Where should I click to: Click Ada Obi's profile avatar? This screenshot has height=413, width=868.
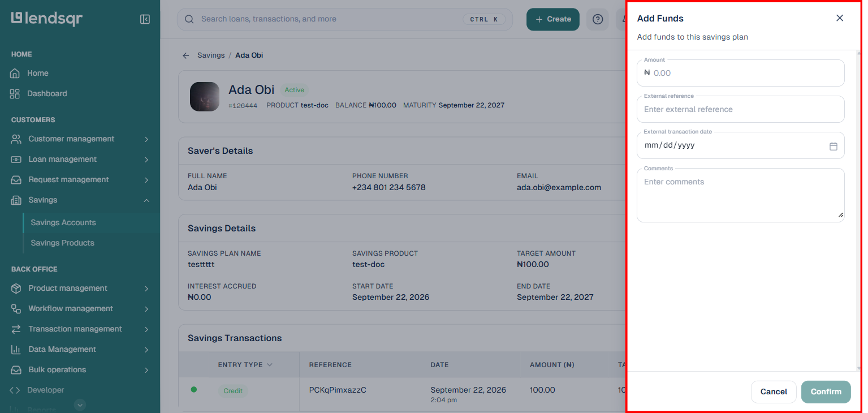[x=205, y=97]
